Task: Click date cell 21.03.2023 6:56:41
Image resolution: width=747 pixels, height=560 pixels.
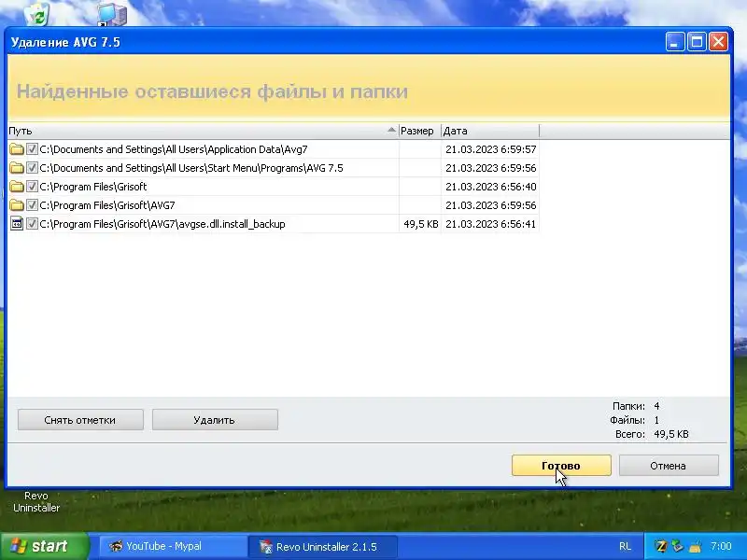Action: pyautogui.click(x=491, y=224)
